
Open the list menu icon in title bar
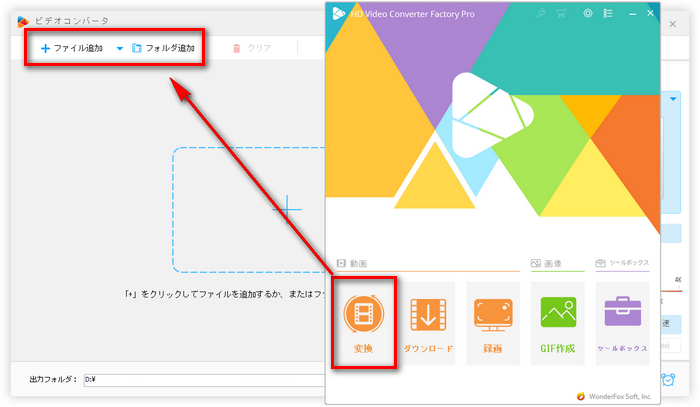[x=607, y=13]
